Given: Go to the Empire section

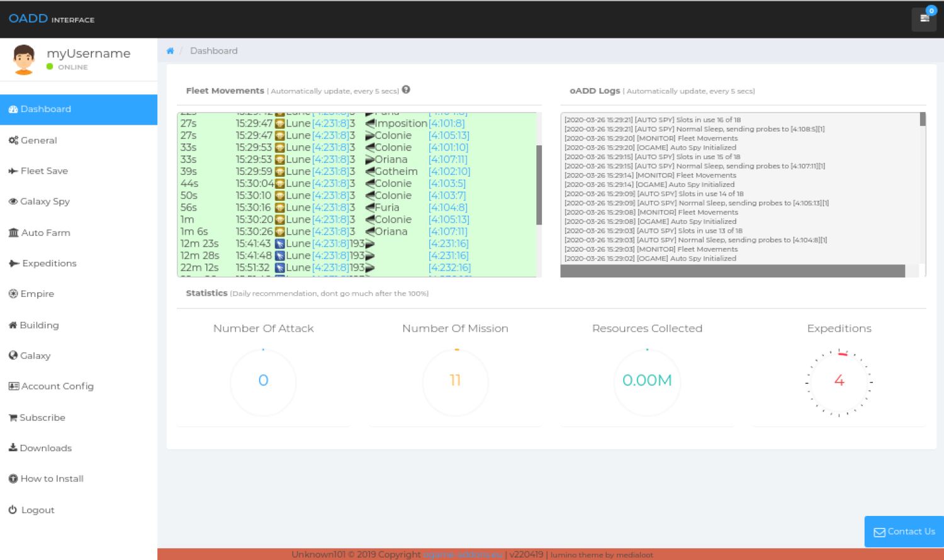Looking at the screenshot, I should coord(37,294).
